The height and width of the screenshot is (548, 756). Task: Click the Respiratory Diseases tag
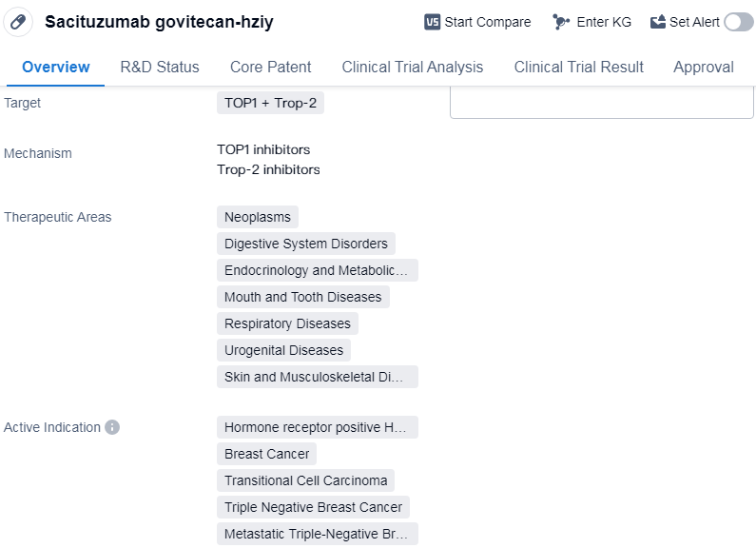click(x=287, y=323)
